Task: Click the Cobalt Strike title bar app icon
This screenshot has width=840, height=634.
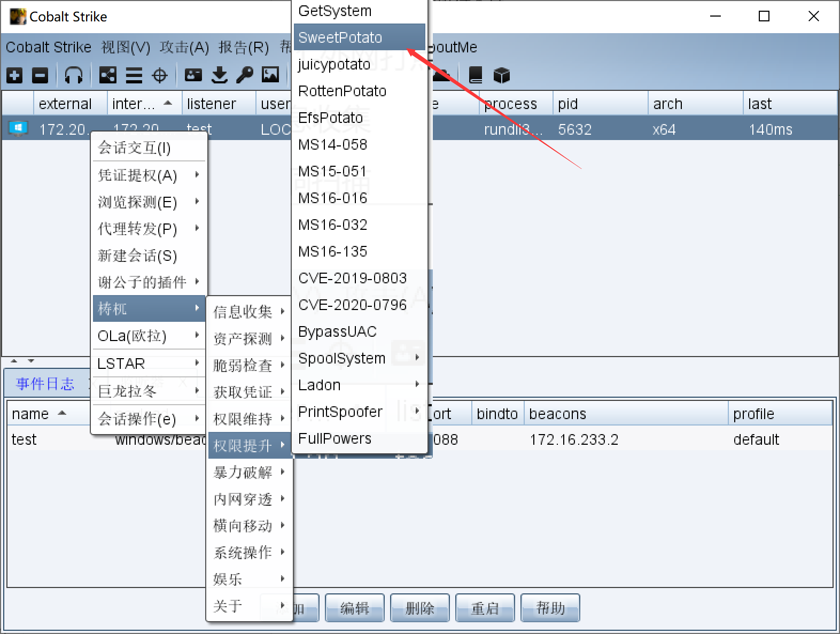Action: pyautogui.click(x=18, y=17)
